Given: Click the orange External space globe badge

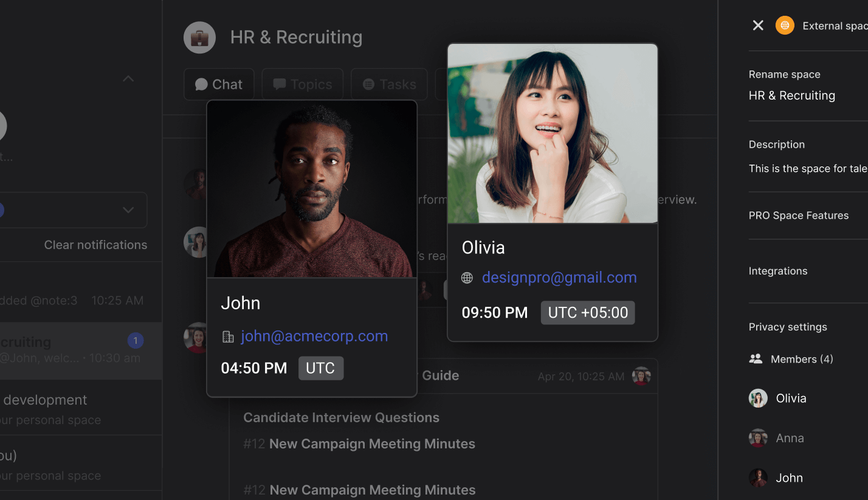Looking at the screenshot, I should (x=784, y=25).
